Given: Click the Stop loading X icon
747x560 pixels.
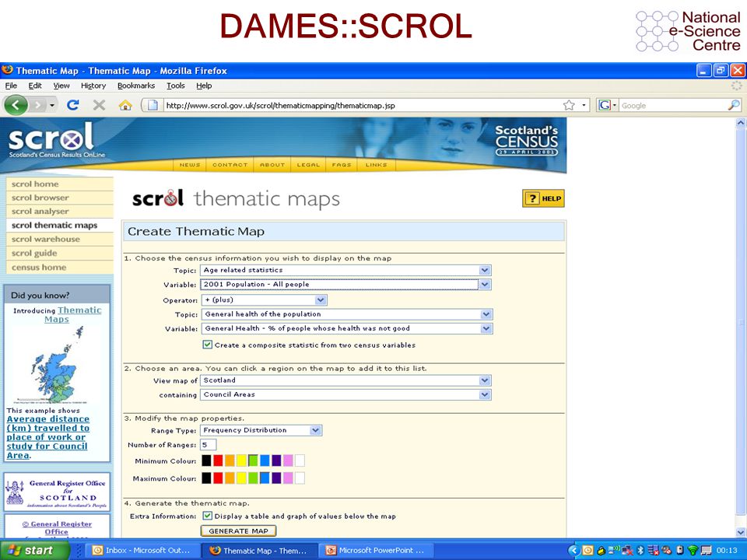Looking at the screenshot, I should pos(99,105).
